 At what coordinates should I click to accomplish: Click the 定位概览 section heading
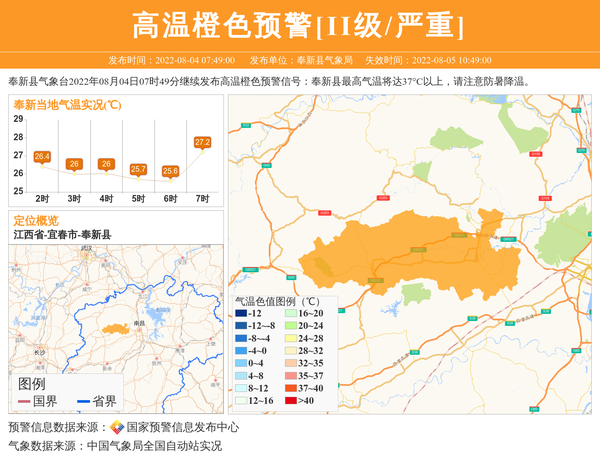click(x=36, y=220)
